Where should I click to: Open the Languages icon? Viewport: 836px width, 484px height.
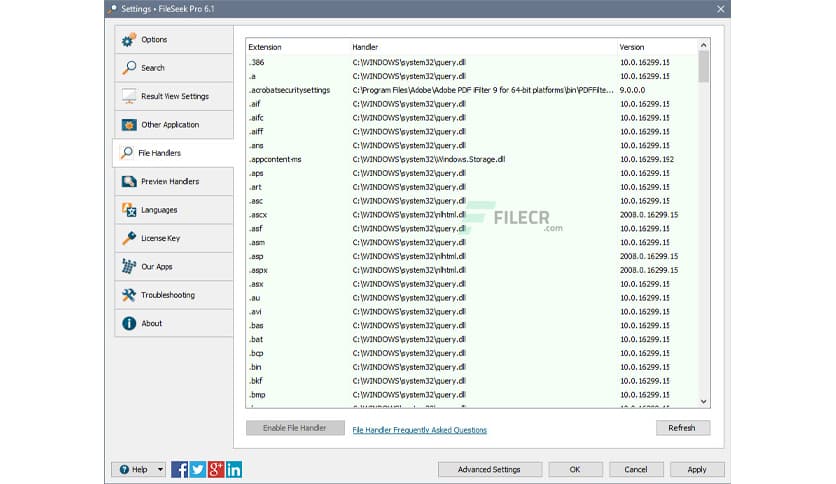tap(129, 210)
